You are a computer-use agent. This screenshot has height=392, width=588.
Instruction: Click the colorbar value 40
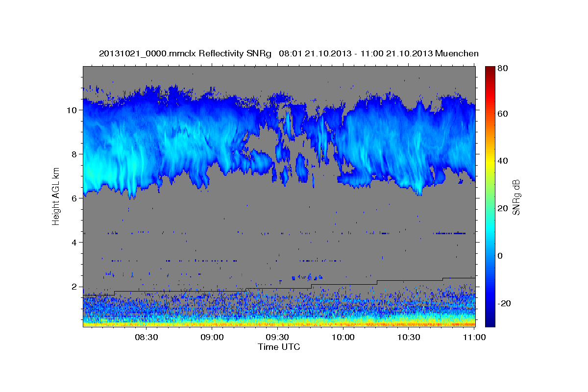click(x=503, y=161)
